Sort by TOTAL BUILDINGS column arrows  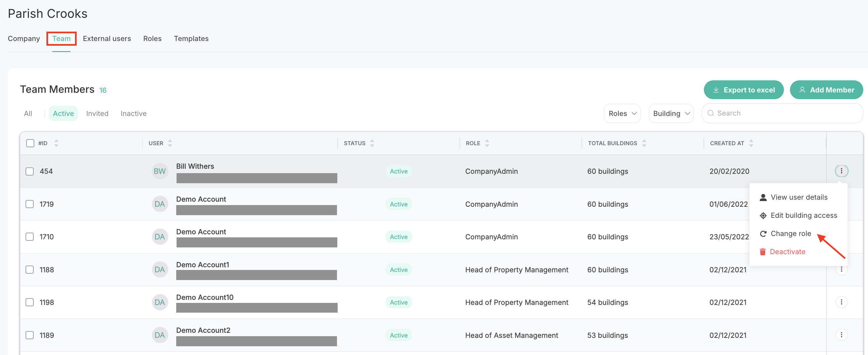click(644, 143)
